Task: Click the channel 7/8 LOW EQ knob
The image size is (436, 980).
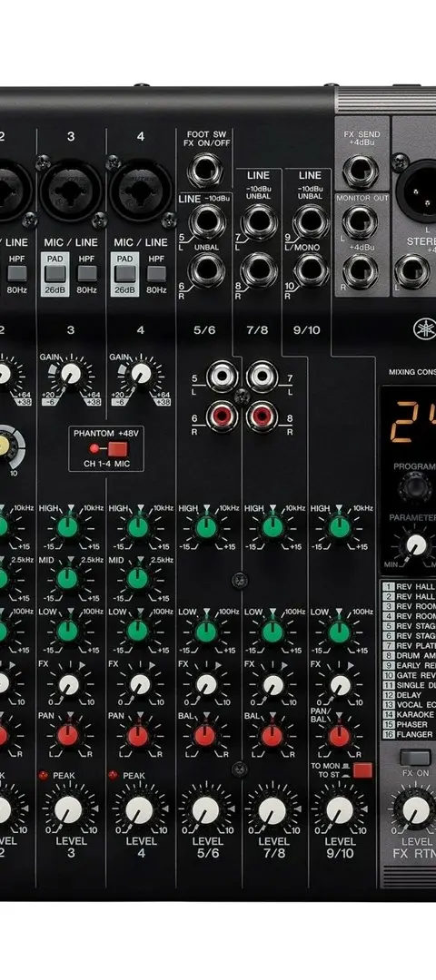Action: (x=272, y=631)
